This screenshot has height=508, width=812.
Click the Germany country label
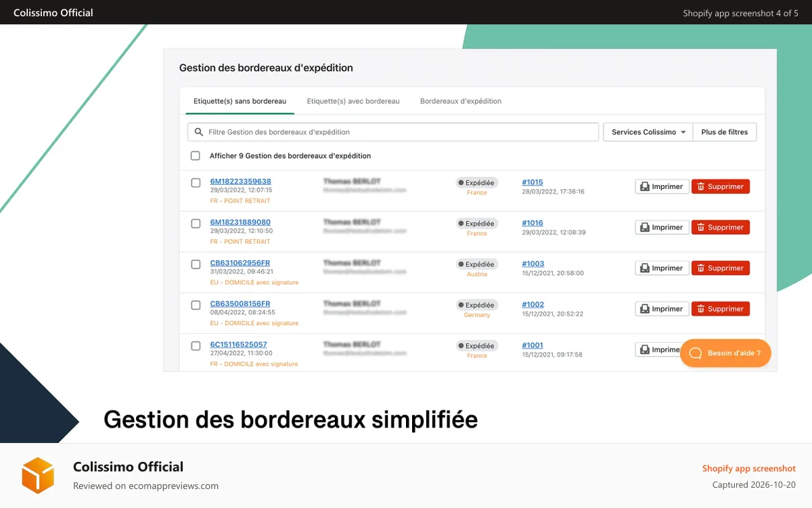point(477,315)
